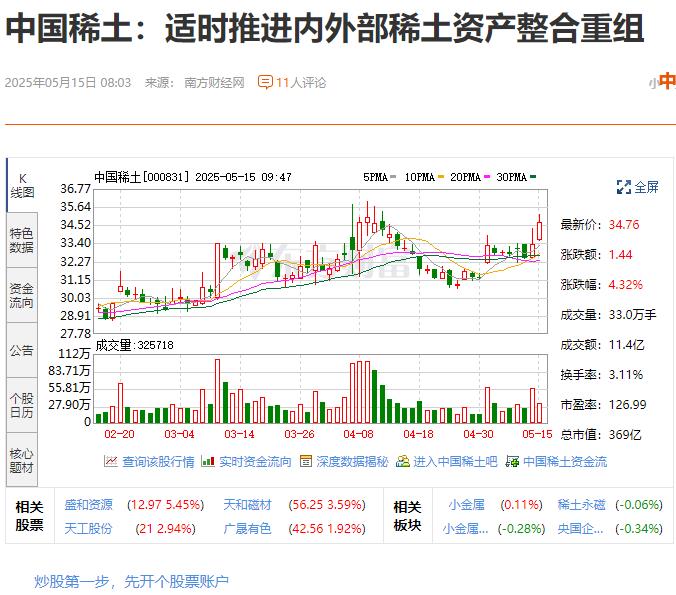This screenshot has width=676, height=595.
Task: Select the K线图 tab
Action: click(x=22, y=185)
